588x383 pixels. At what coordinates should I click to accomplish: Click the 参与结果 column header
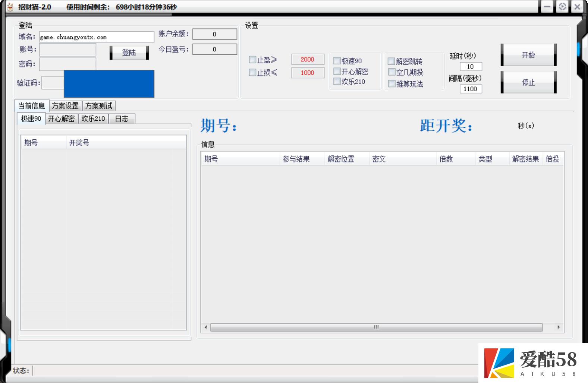tap(302, 159)
